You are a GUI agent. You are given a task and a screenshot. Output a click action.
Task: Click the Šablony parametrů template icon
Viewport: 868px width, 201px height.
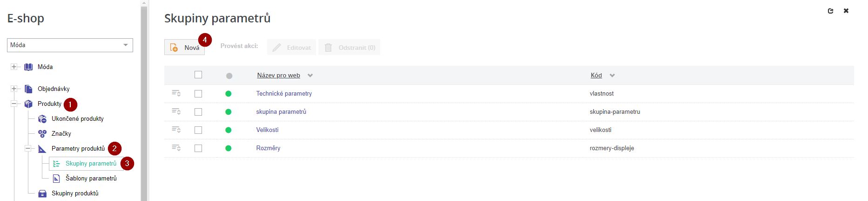[x=56, y=179]
